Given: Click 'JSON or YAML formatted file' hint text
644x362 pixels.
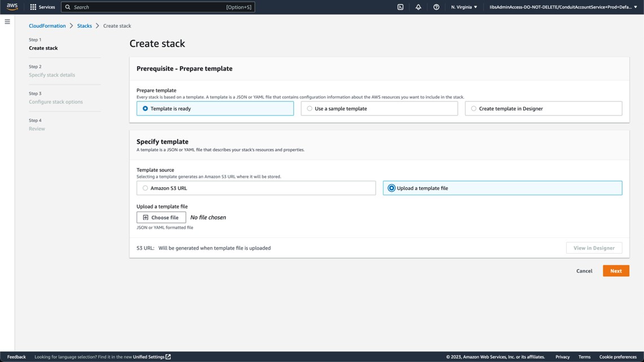Looking at the screenshot, I should pyautogui.click(x=165, y=227).
